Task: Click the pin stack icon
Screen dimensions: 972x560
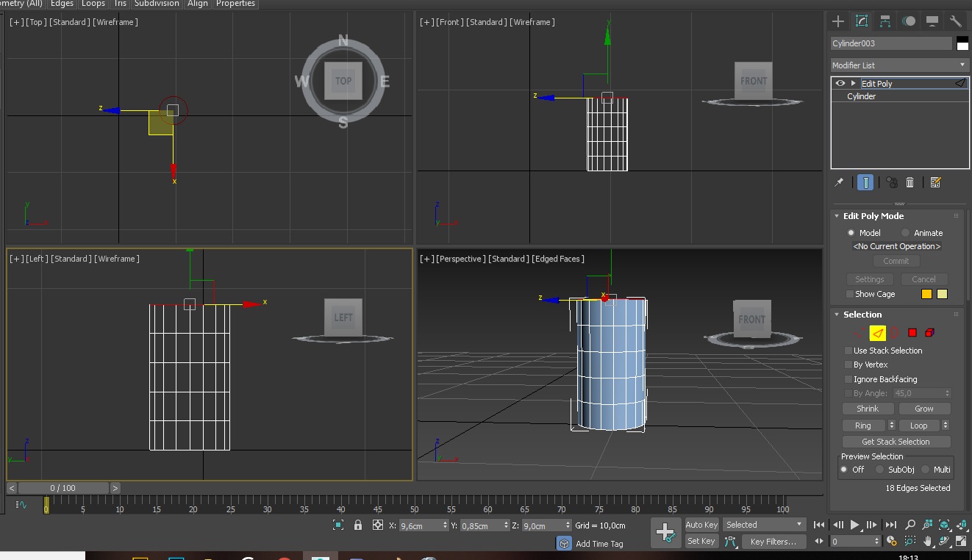Action: coord(839,182)
